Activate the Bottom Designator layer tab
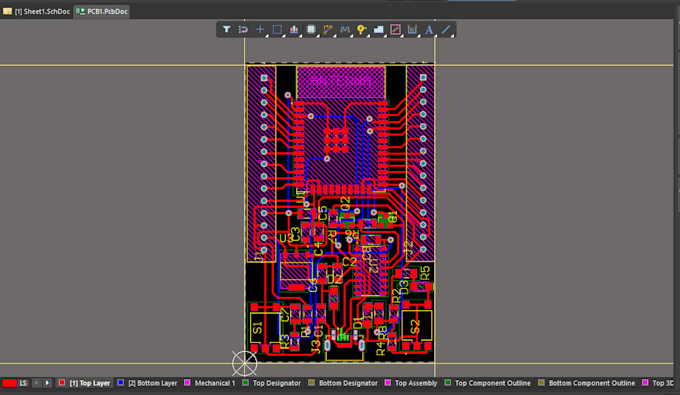 click(x=348, y=383)
